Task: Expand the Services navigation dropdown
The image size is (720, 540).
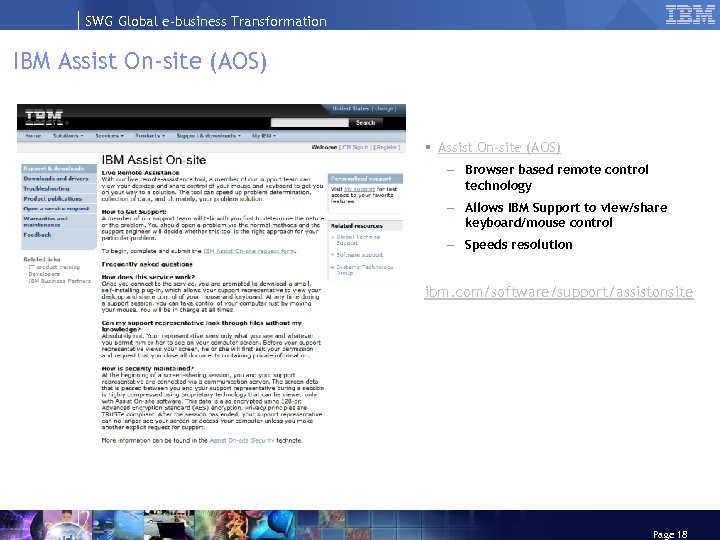Action: [109, 136]
